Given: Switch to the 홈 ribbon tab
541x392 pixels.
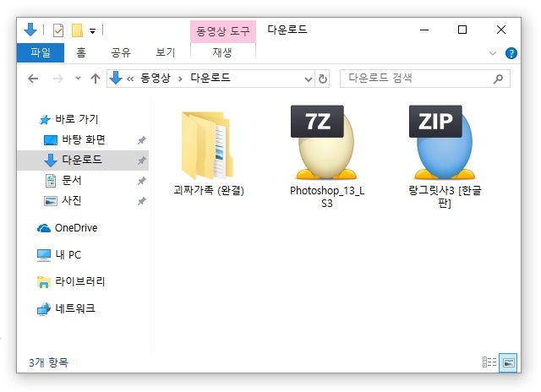Looking at the screenshot, I should pyautogui.click(x=81, y=52).
